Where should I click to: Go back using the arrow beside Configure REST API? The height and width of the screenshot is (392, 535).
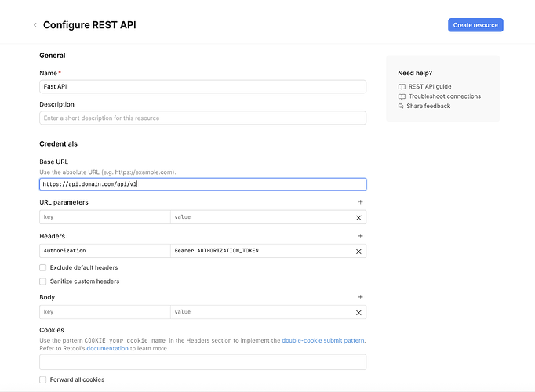point(35,25)
